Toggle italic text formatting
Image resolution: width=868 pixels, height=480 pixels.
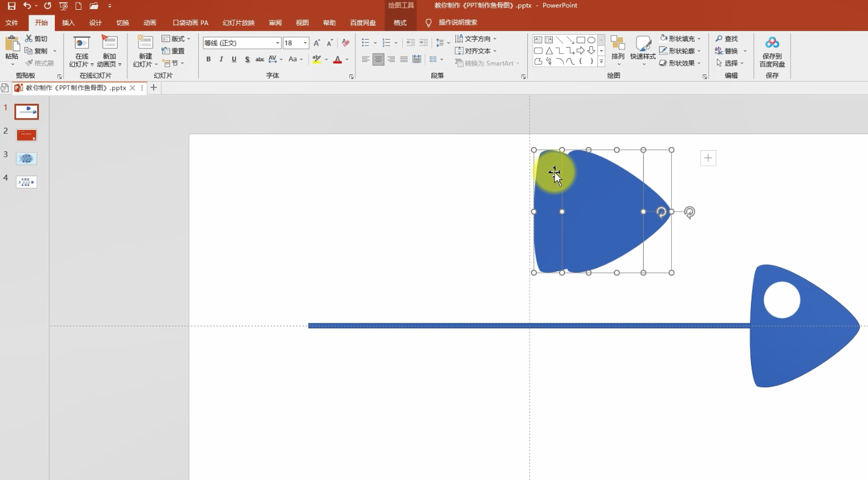coord(221,60)
